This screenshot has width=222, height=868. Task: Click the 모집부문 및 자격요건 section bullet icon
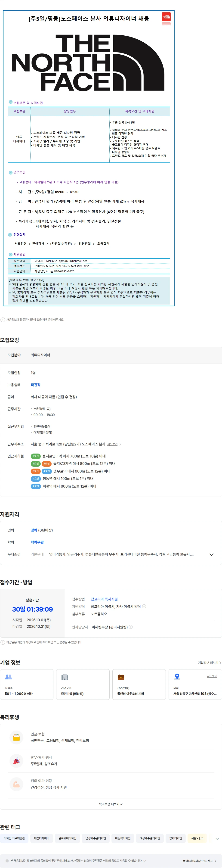tap(10, 102)
